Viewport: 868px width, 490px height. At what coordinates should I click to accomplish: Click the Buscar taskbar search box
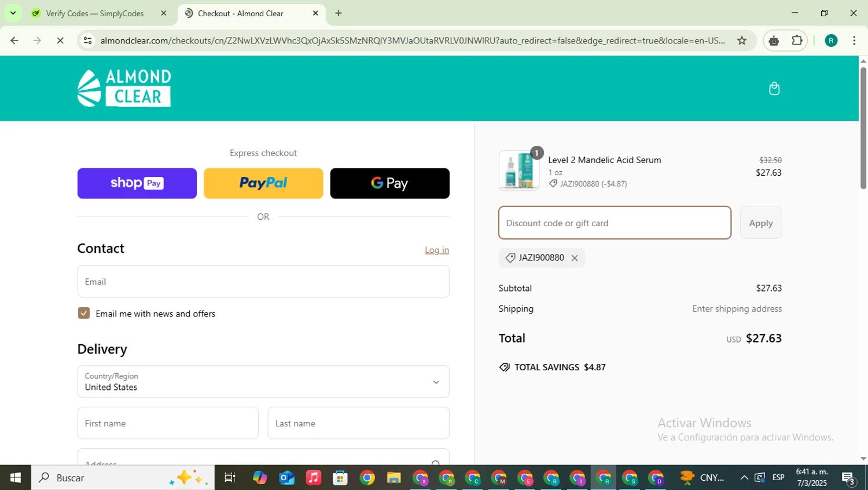point(123,477)
